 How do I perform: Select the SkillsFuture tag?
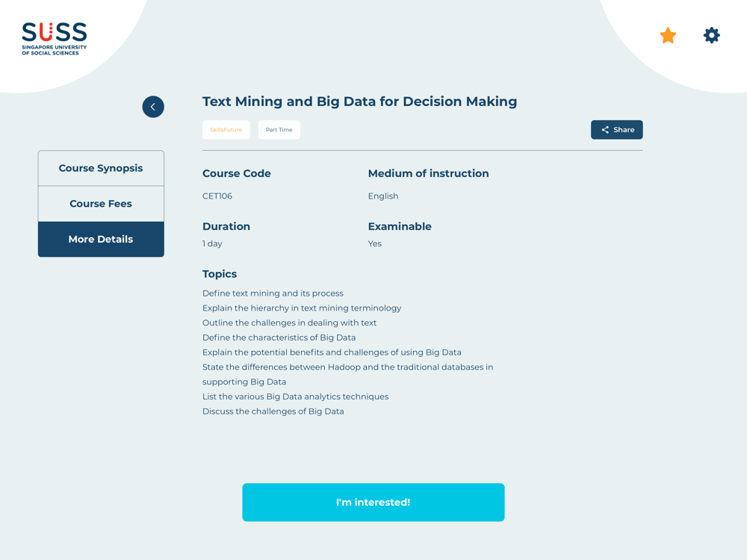(226, 129)
